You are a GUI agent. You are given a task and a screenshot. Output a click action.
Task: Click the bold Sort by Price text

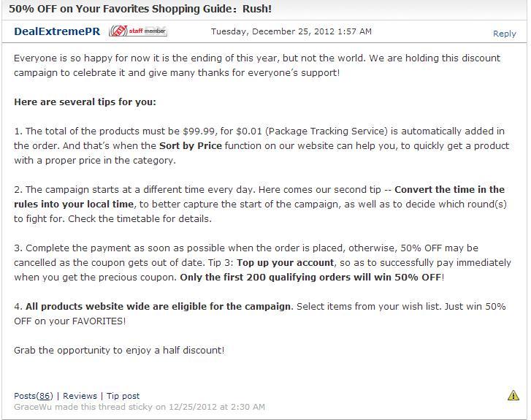[191, 145]
